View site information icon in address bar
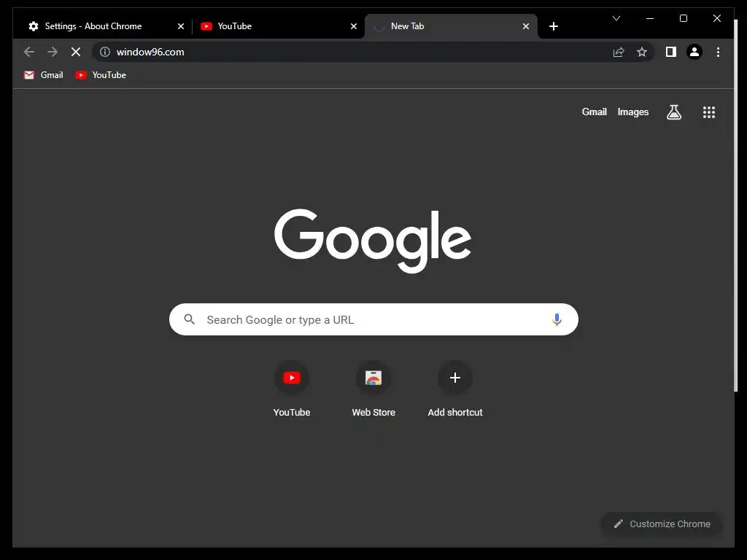This screenshot has height=560, width=747. pos(105,52)
